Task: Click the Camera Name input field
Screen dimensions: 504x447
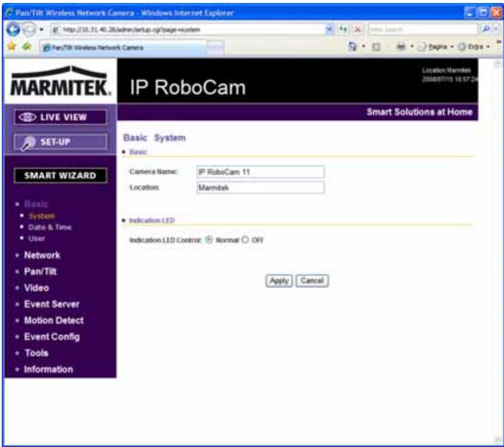Action: (261, 172)
